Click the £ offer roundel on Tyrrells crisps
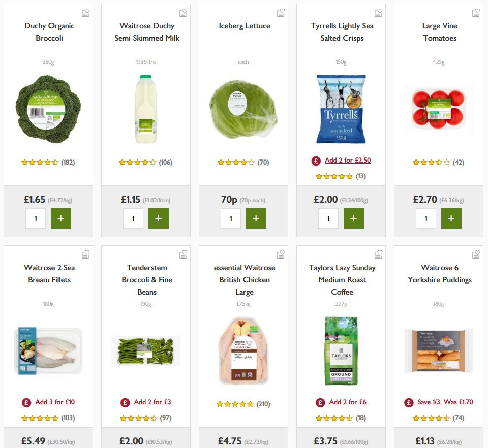488x448 pixels. (315, 161)
